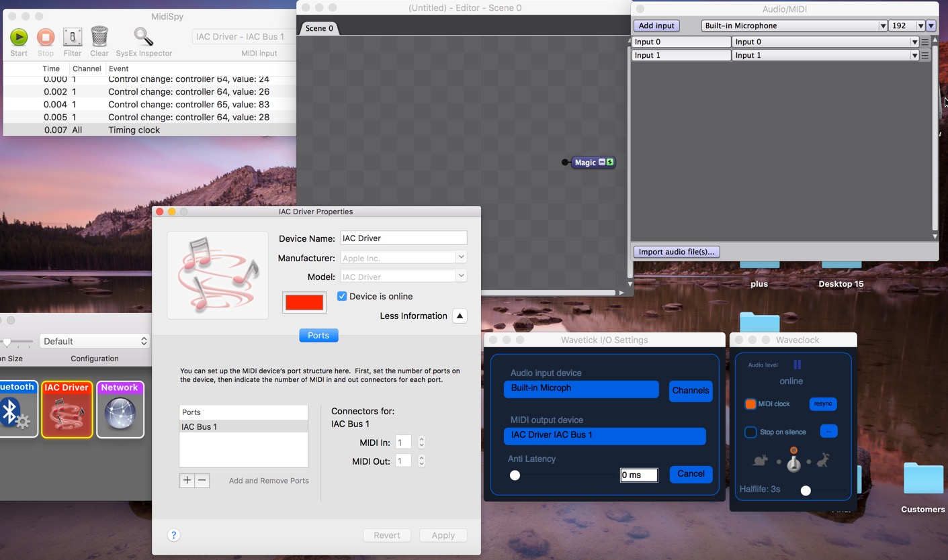Increment the MIDI Out stepper
The height and width of the screenshot is (560, 948).
[x=421, y=459]
